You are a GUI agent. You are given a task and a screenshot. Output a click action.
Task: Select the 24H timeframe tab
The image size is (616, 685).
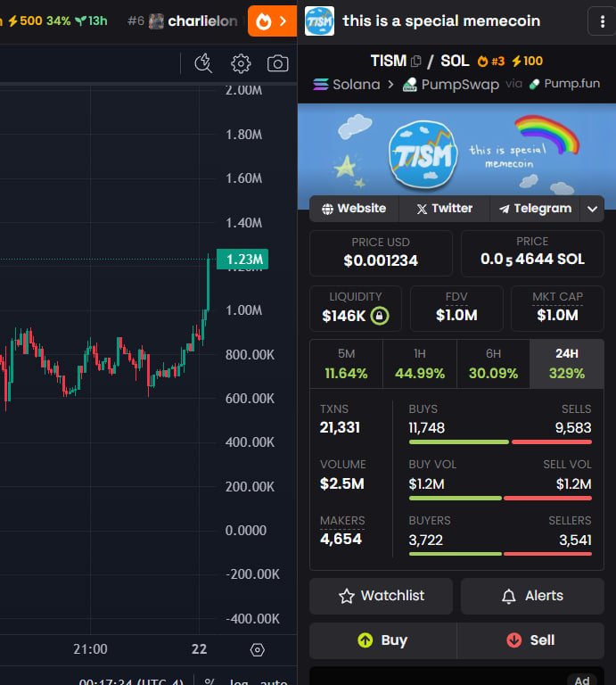(x=567, y=364)
